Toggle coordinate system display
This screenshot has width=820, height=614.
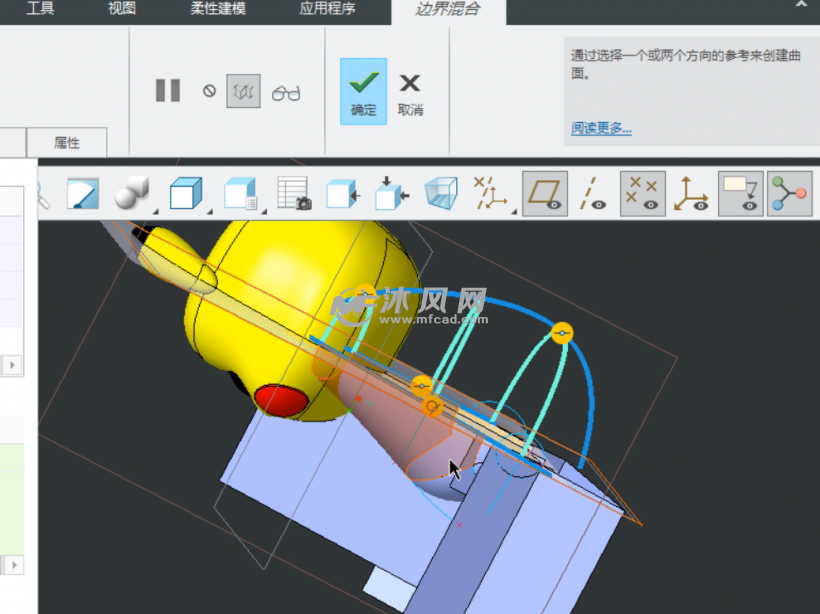point(691,194)
